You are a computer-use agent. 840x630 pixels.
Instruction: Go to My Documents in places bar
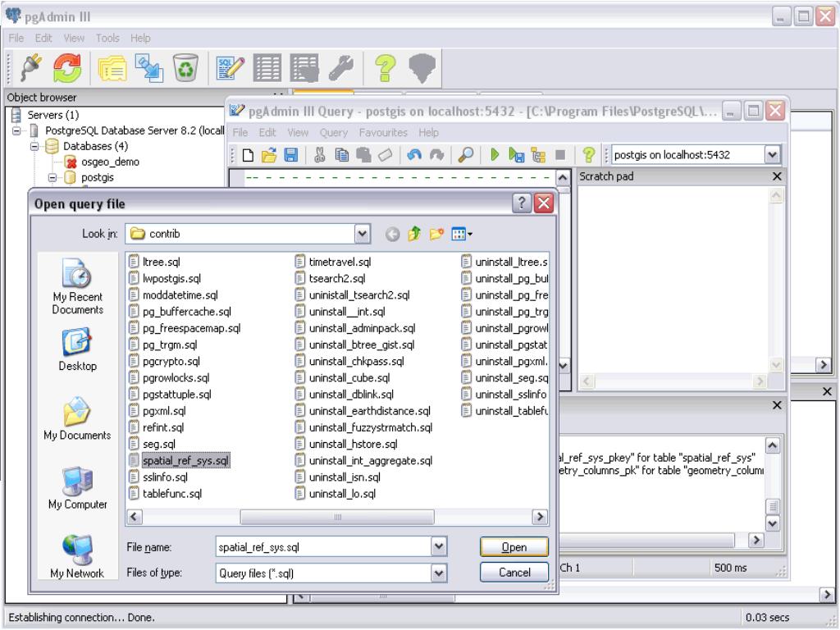tap(78, 418)
